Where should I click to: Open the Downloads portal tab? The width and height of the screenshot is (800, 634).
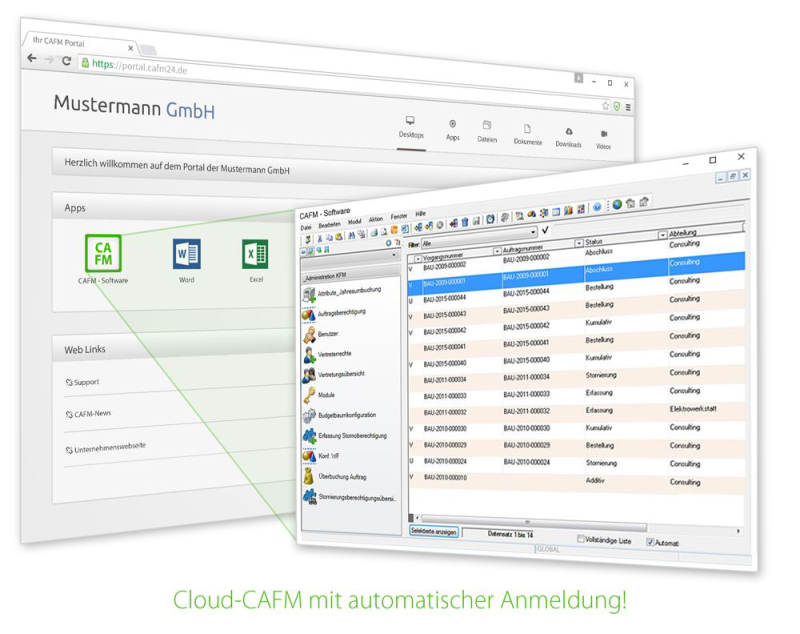568,138
